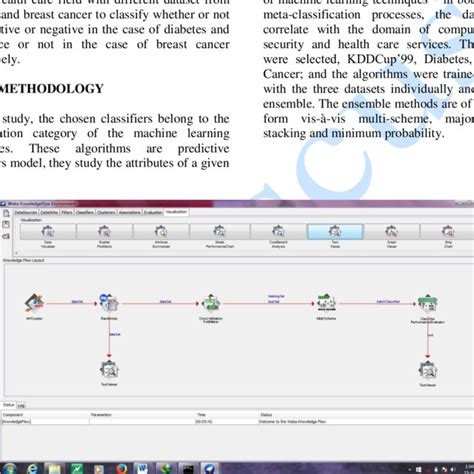Click the TextViewer node under PerformanceEvaluator

tap(428, 370)
